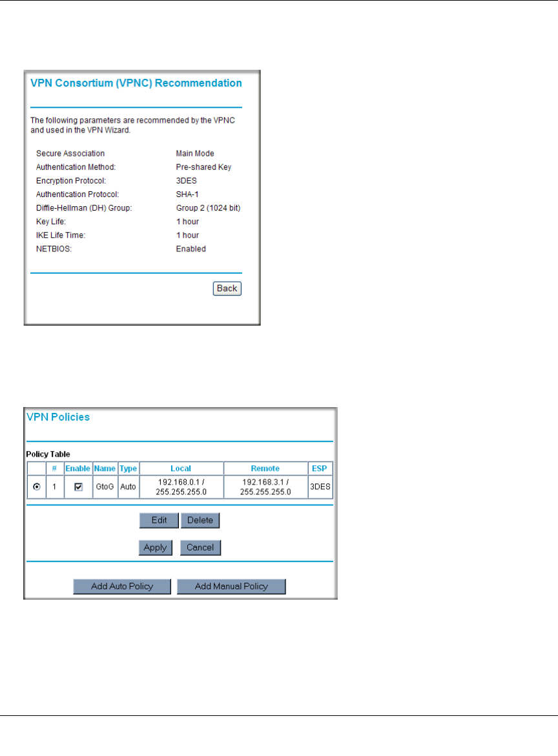Click the SHA-1 value

[187, 194]
